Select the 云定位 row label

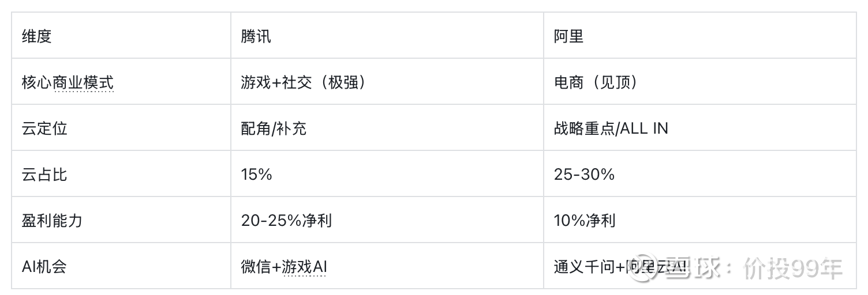tap(44, 128)
